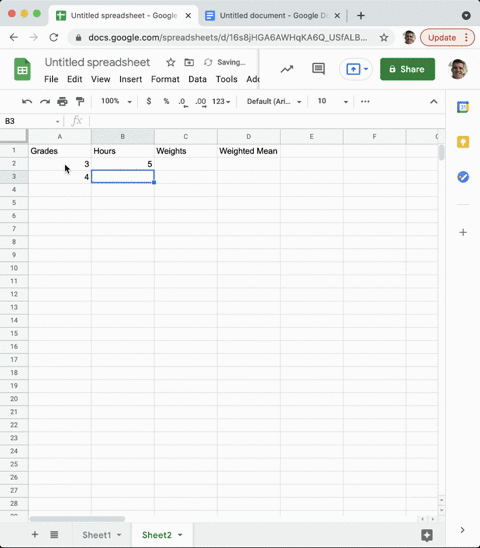This screenshot has height=548, width=480.
Task: Open the Google Keep side panel icon
Action: (463, 142)
